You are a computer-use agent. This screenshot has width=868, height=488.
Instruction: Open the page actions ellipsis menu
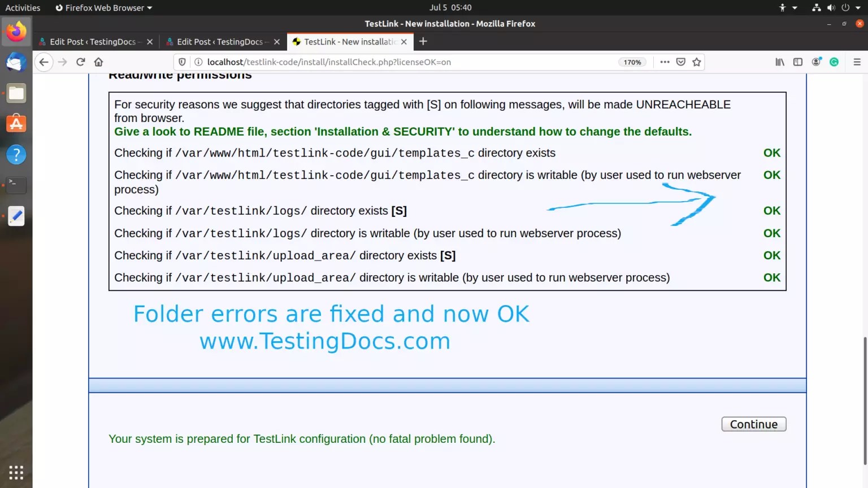[x=665, y=62]
